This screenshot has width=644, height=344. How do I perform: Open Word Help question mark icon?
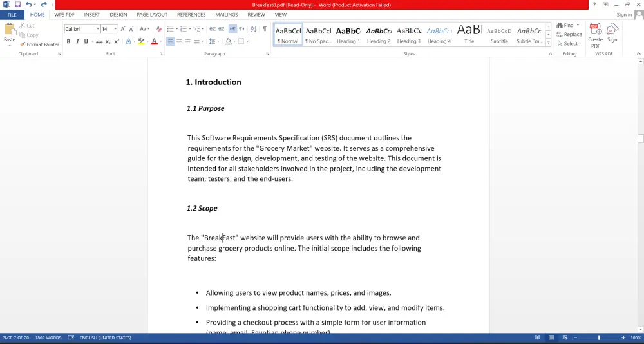pos(594,5)
